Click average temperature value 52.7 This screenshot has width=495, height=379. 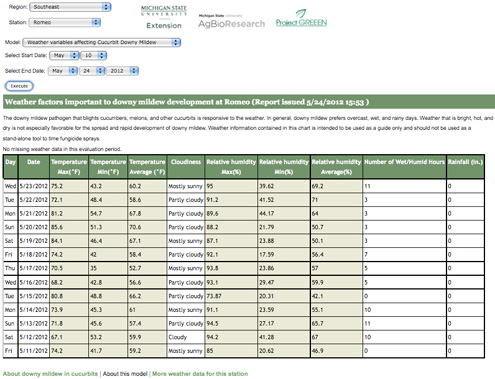147,268
